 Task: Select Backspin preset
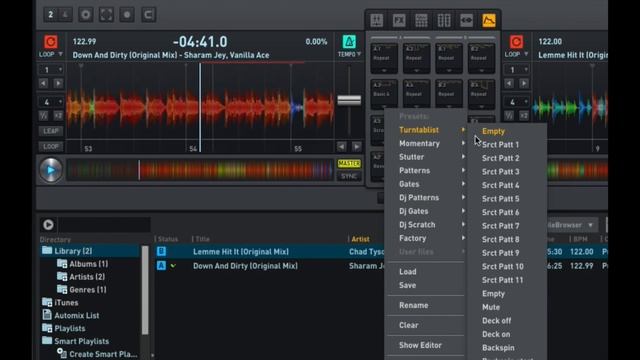pyautogui.click(x=498, y=348)
